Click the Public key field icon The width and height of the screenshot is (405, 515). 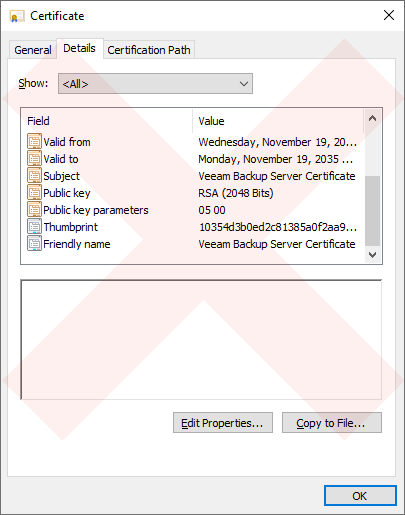point(34,193)
